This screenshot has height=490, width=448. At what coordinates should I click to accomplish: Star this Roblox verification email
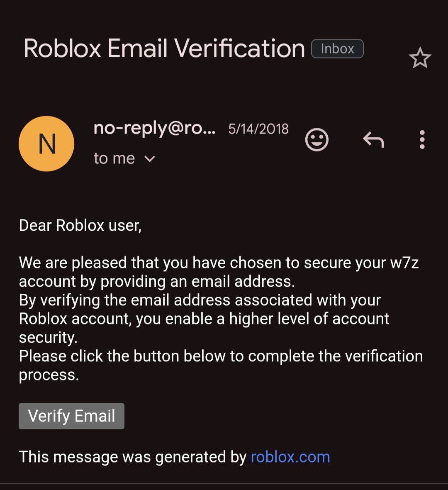coord(420,58)
